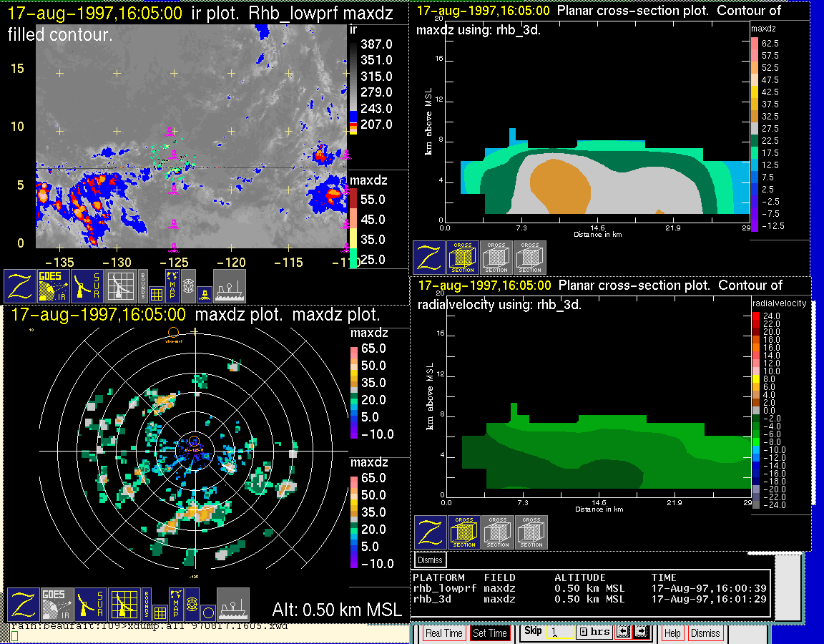Click the GOES IR satellite icon in the ir plot
The width and height of the screenshot is (824, 644).
55,286
